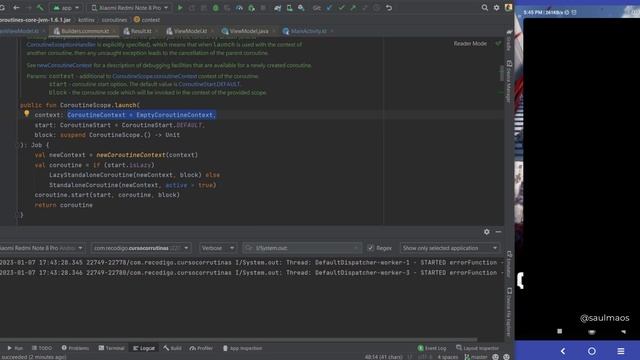Navigate back with the left arrow icon
This screenshot has width=640, height=360.
click(x=16, y=8)
